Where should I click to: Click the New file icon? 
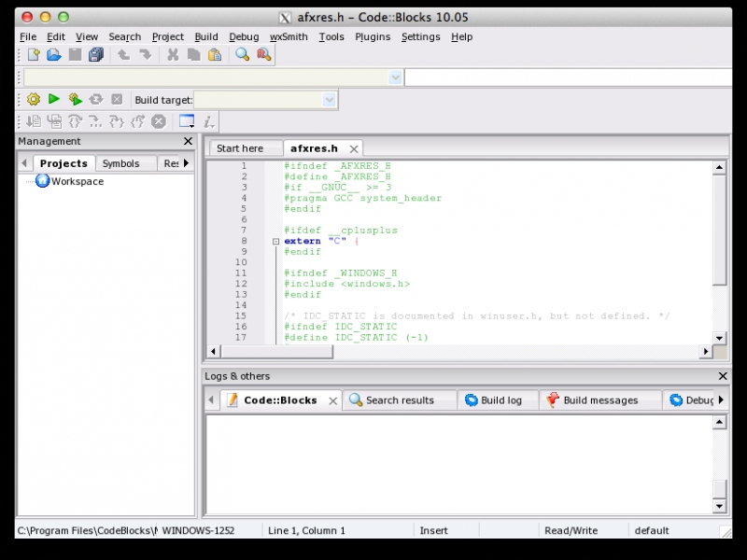click(x=34, y=55)
